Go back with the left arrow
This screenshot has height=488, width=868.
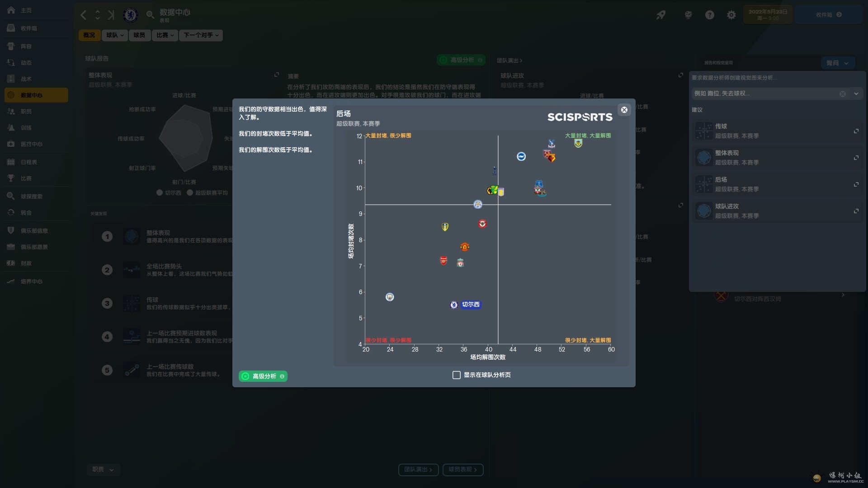(83, 15)
